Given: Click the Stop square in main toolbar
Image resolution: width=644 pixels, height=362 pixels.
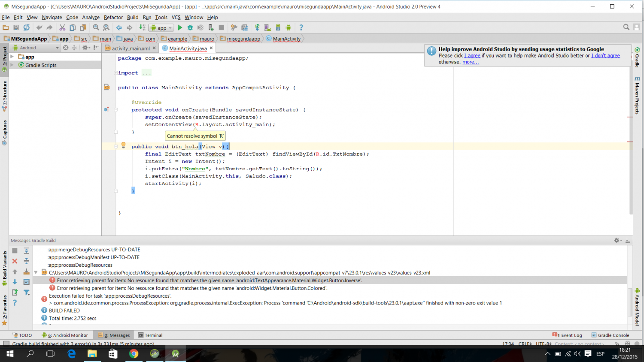Looking at the screenshot, I should [222, 27].
